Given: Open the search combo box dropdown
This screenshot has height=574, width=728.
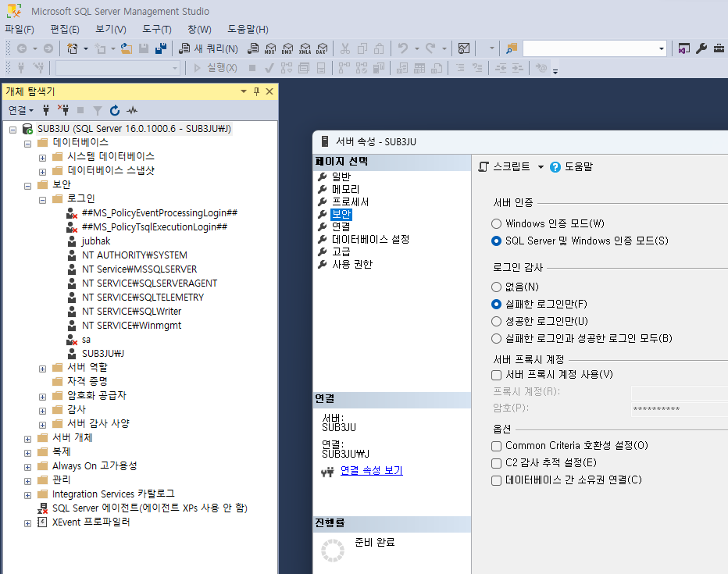Looking at the screenshot, I should coord(661,48).
